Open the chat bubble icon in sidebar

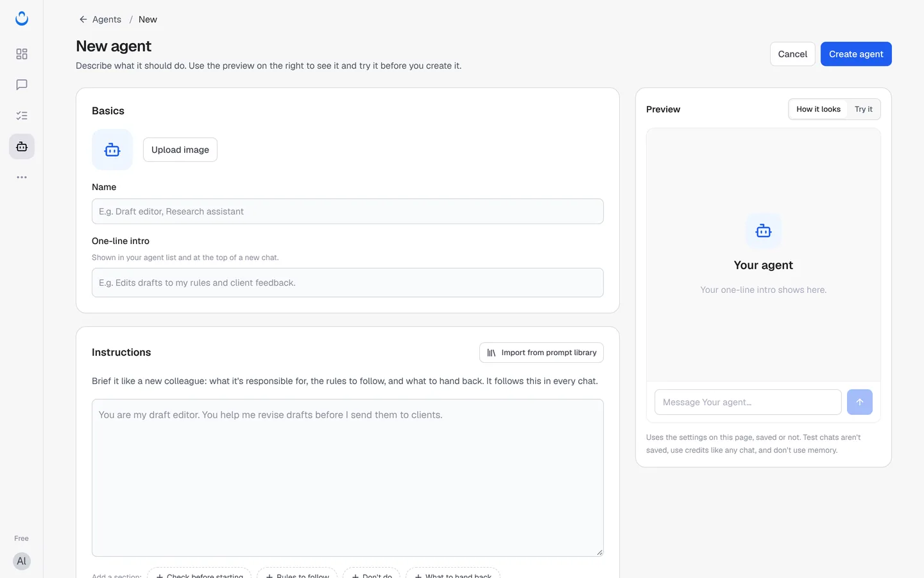(22, 85)
